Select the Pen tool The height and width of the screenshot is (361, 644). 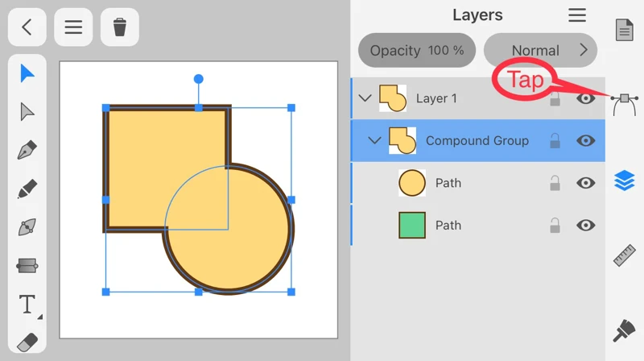tap(27, 150)
